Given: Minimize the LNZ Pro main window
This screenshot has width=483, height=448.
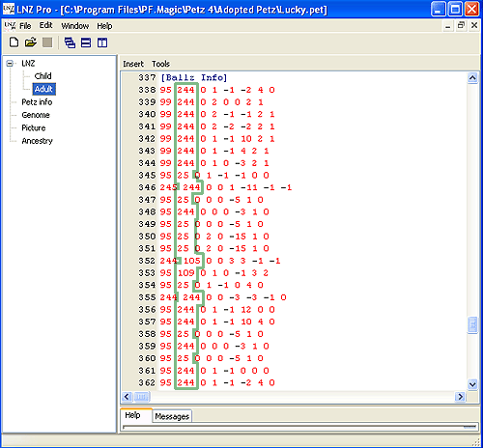Looking at the screenshot, I should click(439, 9).
